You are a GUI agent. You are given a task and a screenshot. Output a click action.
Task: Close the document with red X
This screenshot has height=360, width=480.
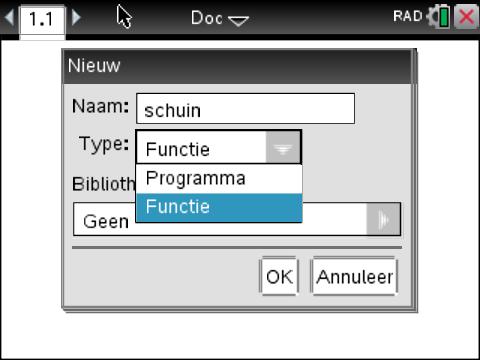466,17
